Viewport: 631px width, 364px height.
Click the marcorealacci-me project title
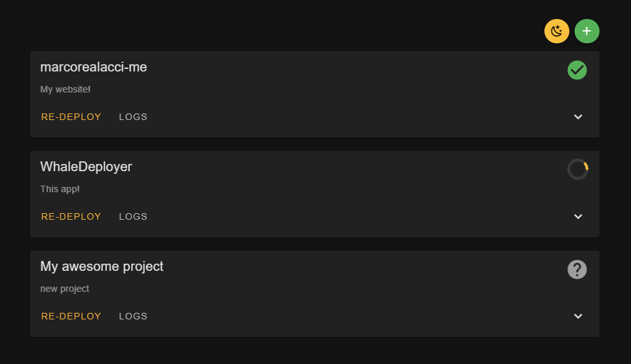pyautogui.click(x=93, y=67)
